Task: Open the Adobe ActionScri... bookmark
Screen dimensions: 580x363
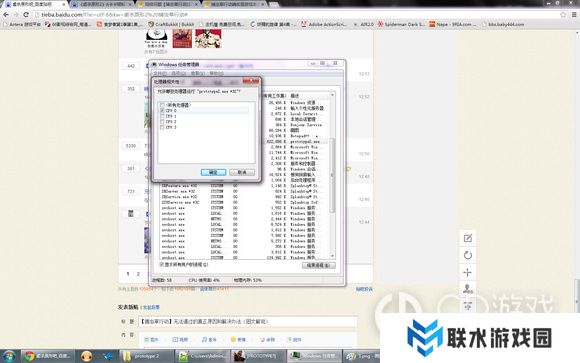Action: pyautogui.click(x=324, y=24)
